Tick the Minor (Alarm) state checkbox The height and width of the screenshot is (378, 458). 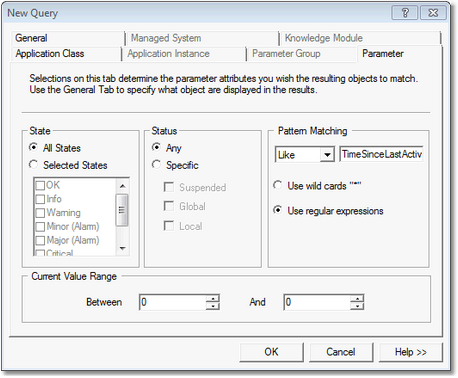pos(40,227)
